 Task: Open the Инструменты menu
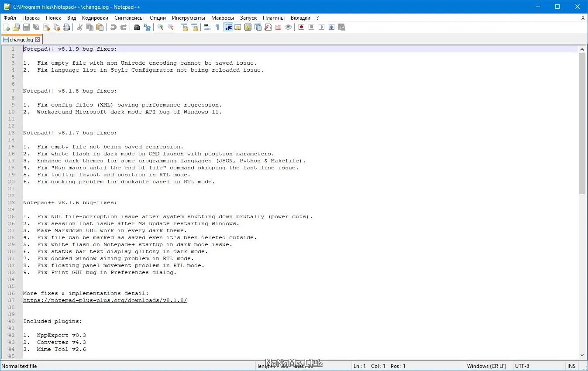(x=189, y=18)
